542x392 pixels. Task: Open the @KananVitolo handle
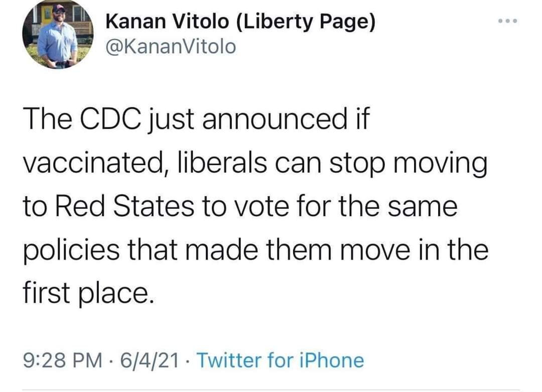(x=171, y=47)
